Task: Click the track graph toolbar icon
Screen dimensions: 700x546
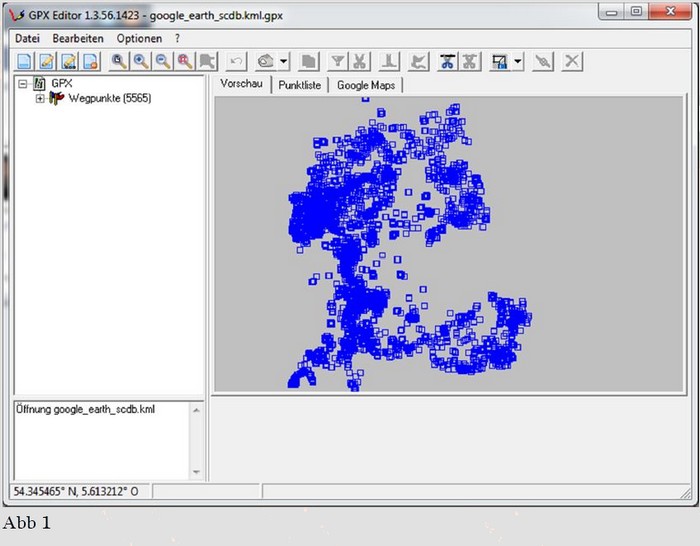Action: click(x=418, y=62)
